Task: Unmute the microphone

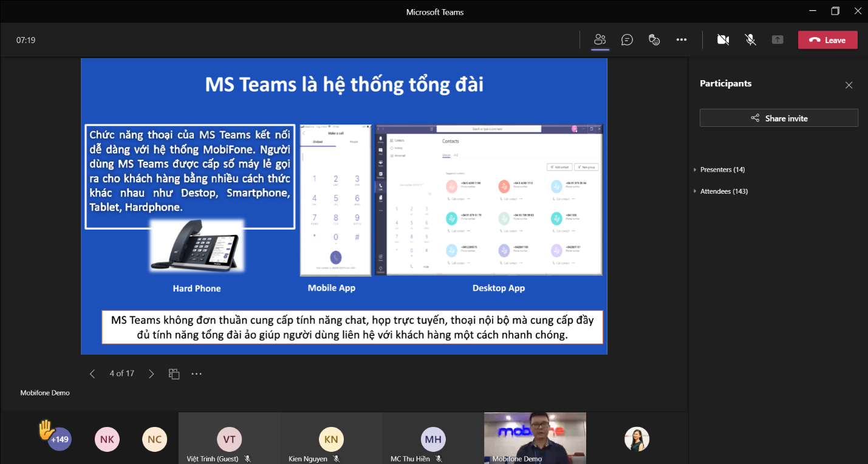Action: pyautogui.click(x=751, y=40)
